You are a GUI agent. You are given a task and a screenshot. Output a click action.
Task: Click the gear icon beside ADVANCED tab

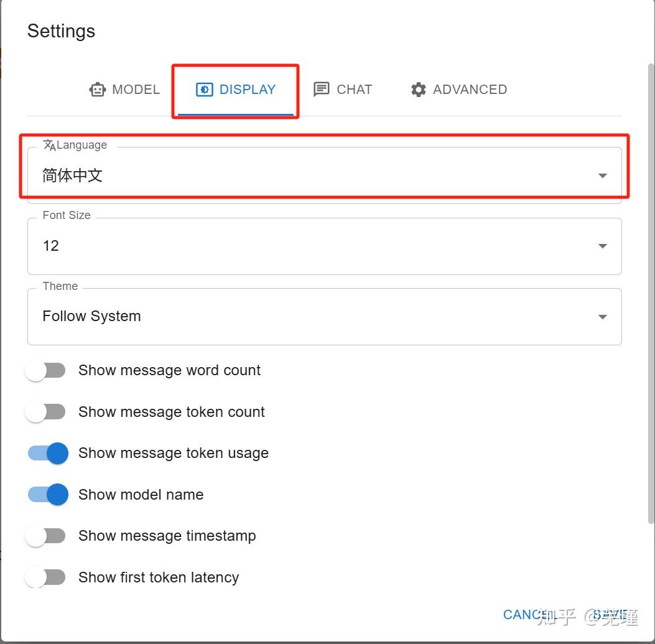click(418, 90)
